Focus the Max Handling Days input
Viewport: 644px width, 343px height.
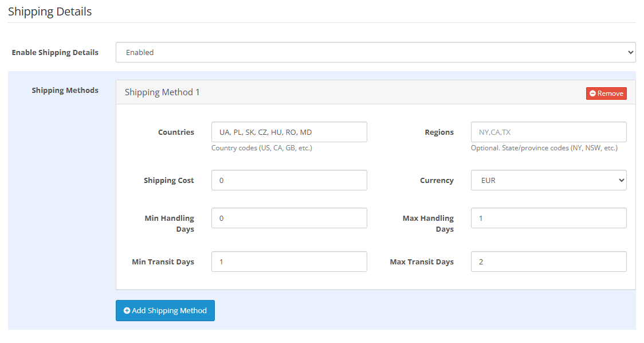click(x=548, y=218)
